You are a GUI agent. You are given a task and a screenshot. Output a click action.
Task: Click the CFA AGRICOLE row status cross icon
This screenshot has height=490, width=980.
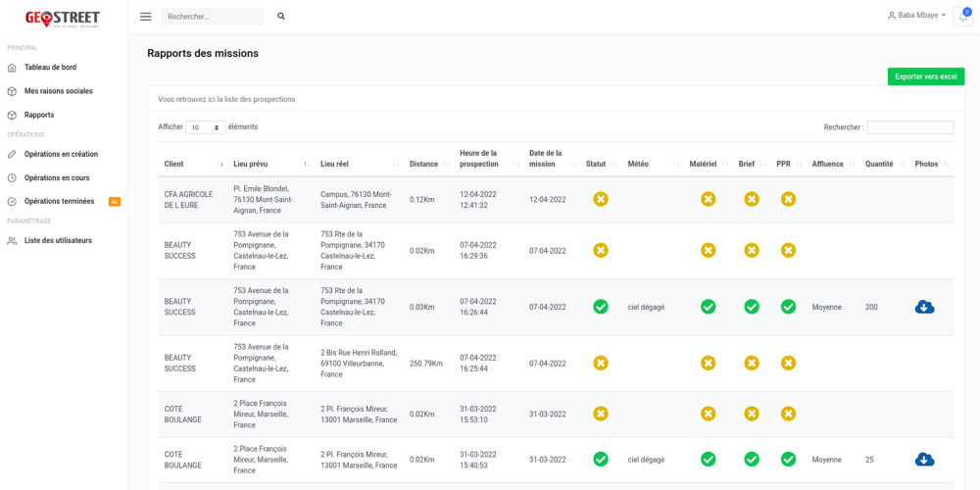(x=601, y=199)
